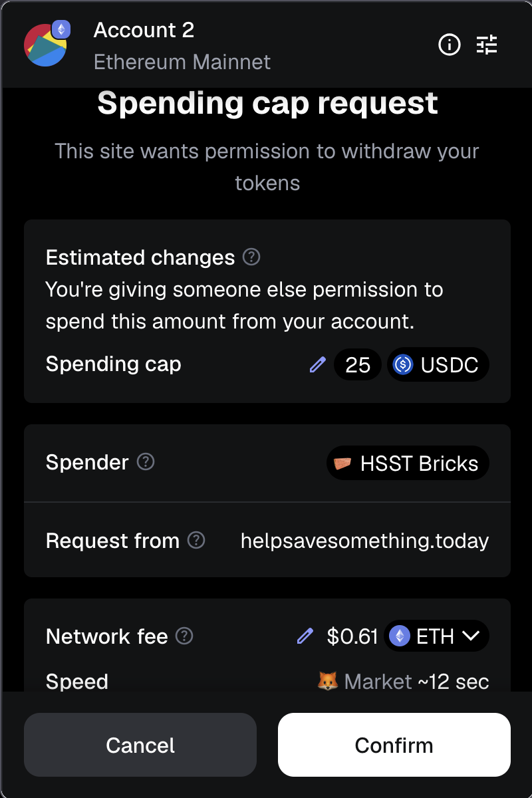The width and height of the screenshot is (532, 798).
Task: Open advanced settings sliders icon
Action: [487, 45]
